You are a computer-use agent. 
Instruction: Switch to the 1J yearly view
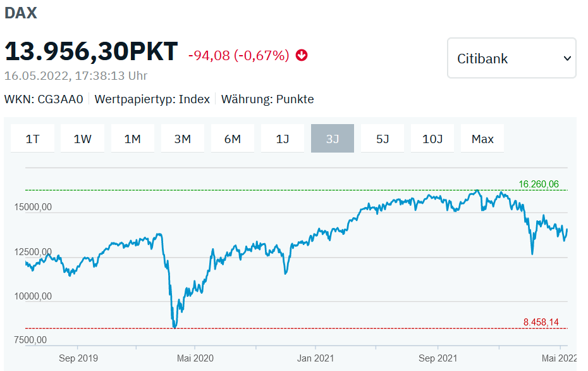283,139
